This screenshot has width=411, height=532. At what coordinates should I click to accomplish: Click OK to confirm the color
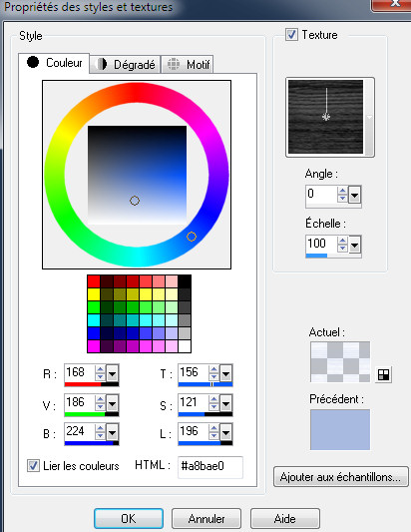pyautogui.click(x=129, y=518)
